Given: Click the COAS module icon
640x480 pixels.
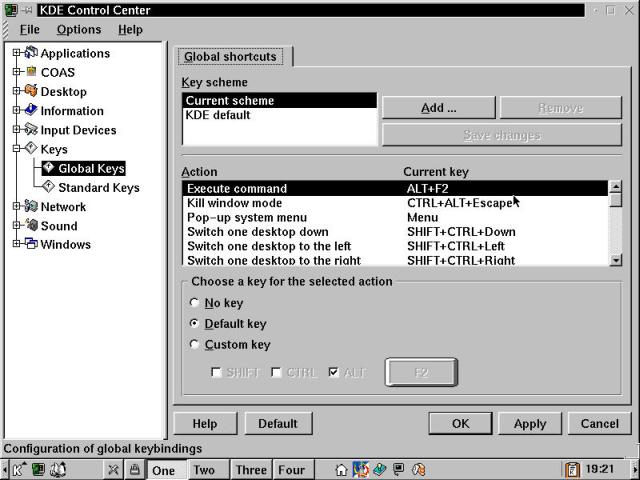Looking at the screenshot, I should click(31, 73).
